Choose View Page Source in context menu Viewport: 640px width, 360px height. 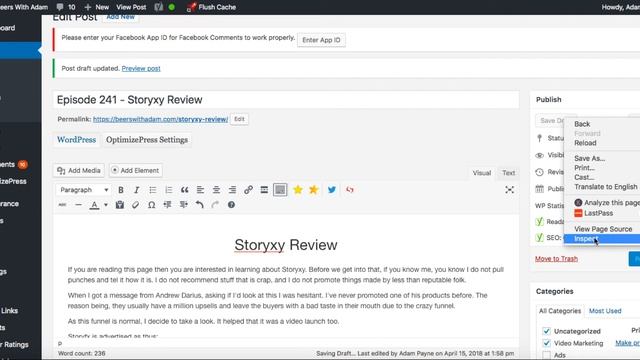[603, 229]
